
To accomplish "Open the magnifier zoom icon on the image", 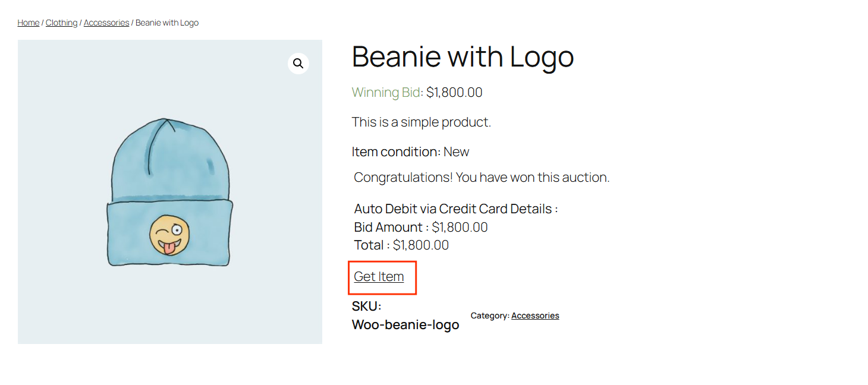I will (298, 64).
